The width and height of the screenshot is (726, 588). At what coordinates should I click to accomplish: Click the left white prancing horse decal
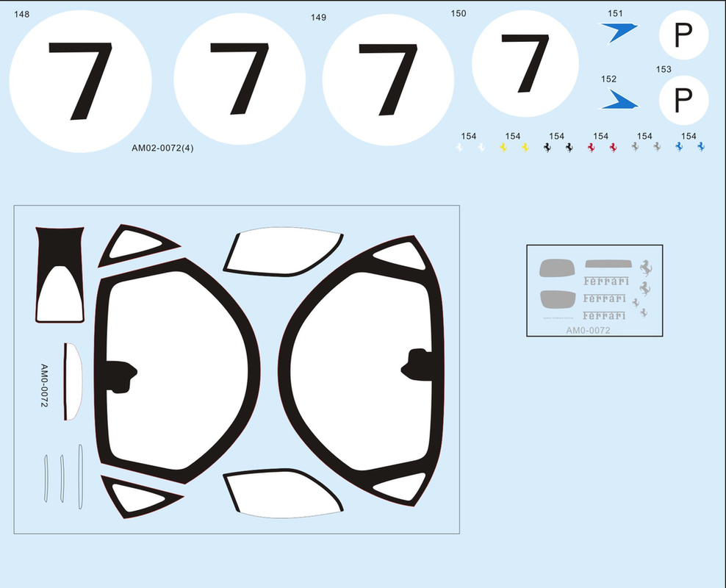(459, 147)
